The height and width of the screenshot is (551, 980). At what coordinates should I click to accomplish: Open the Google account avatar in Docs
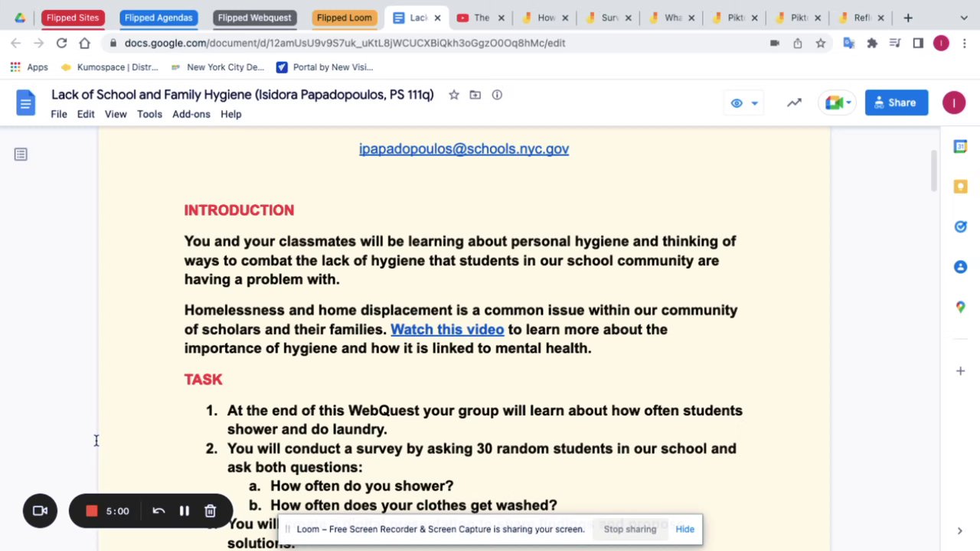pos(954,103)
